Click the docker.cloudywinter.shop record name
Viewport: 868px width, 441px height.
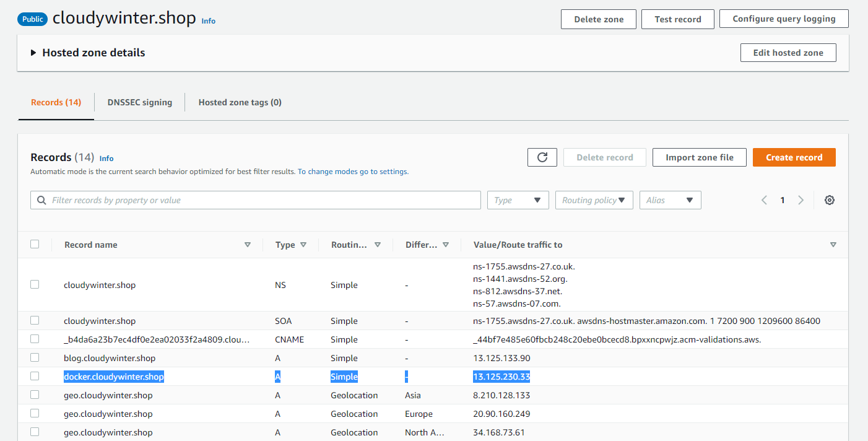114,377
